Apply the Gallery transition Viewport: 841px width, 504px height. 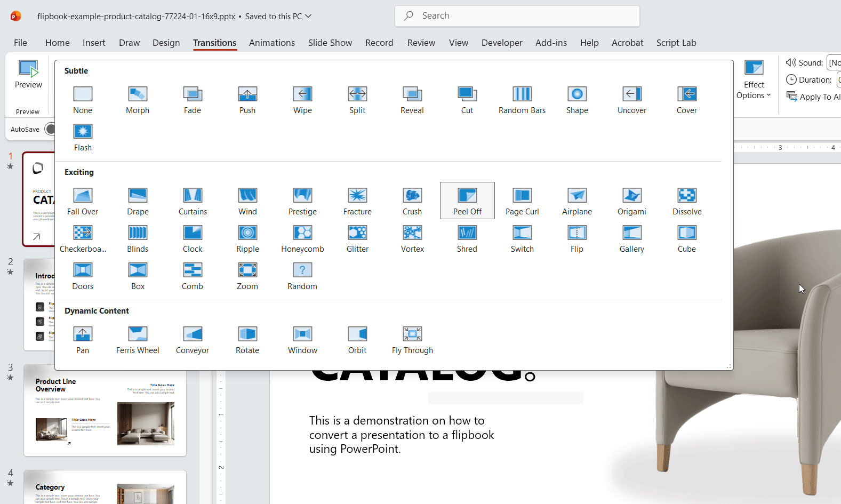pyautogui.click(x=632, y=238)
